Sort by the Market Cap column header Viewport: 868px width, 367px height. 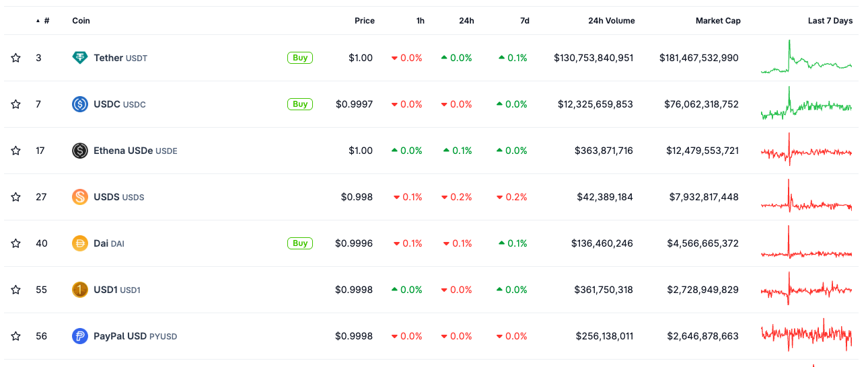(718, 21)
